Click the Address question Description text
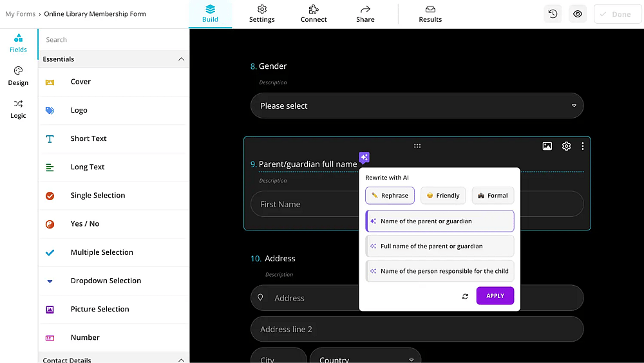 [x=279, y=275]
